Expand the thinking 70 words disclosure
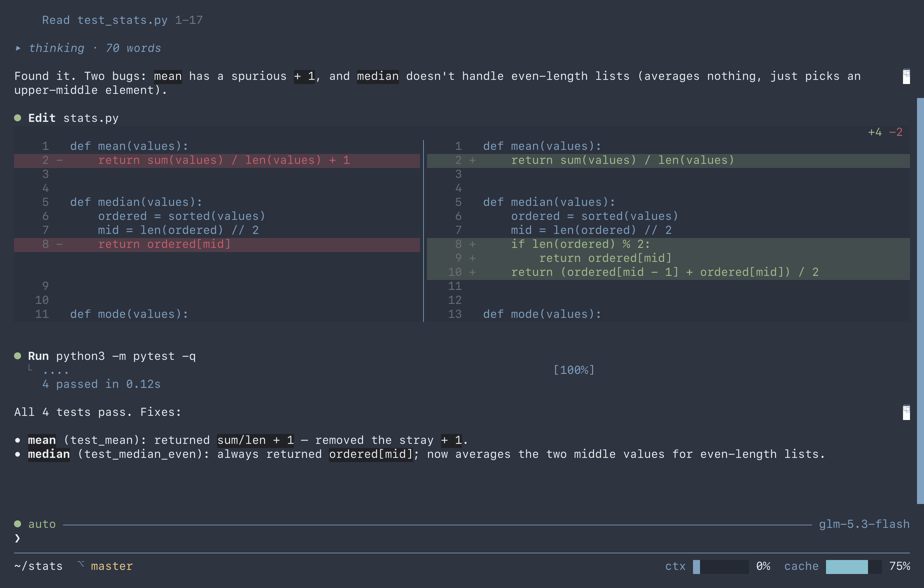Screen dimensions: 924x588 coord(88,48)
